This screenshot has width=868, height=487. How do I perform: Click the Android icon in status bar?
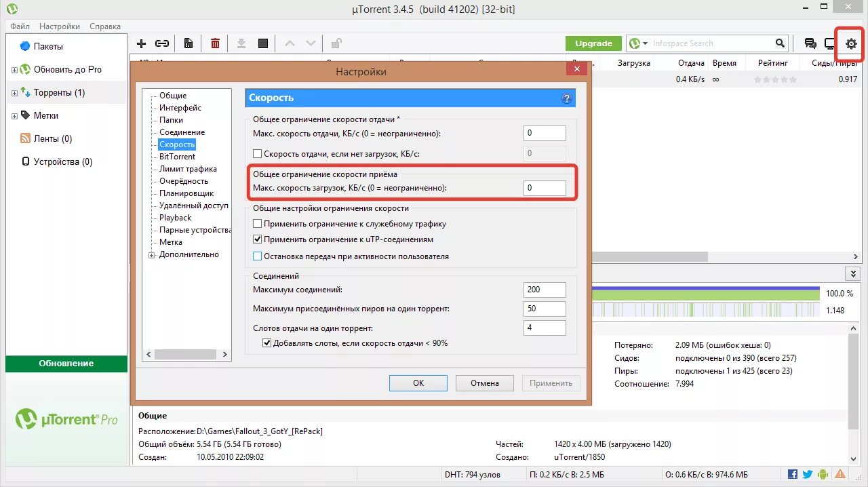point(823,474)
